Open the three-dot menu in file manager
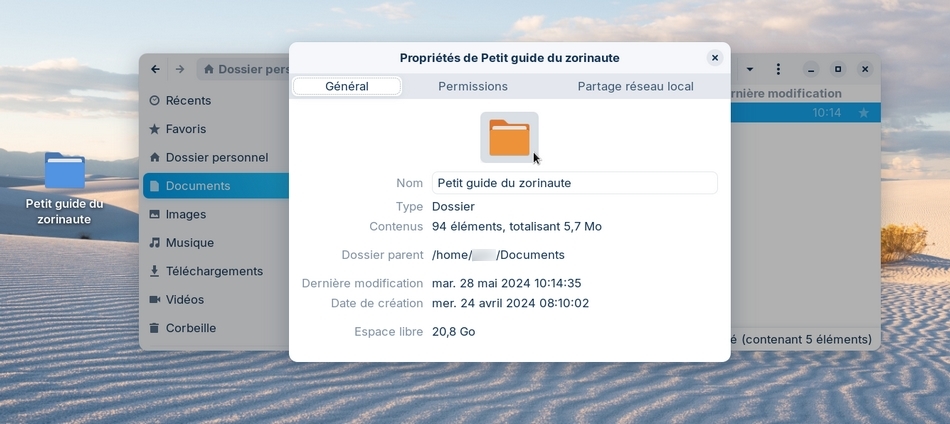The image size is (950, 424). (778, 70)
